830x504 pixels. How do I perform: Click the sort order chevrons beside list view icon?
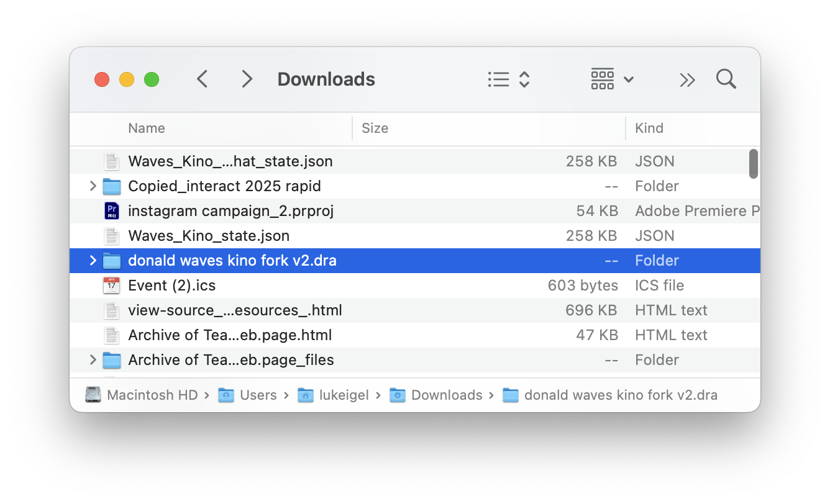[524, 79]
